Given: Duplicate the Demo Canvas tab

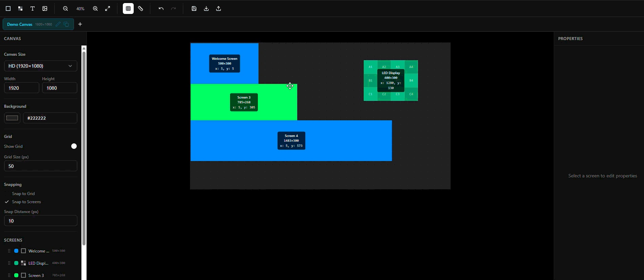Looking at the screenshot, I should (67, 24).
